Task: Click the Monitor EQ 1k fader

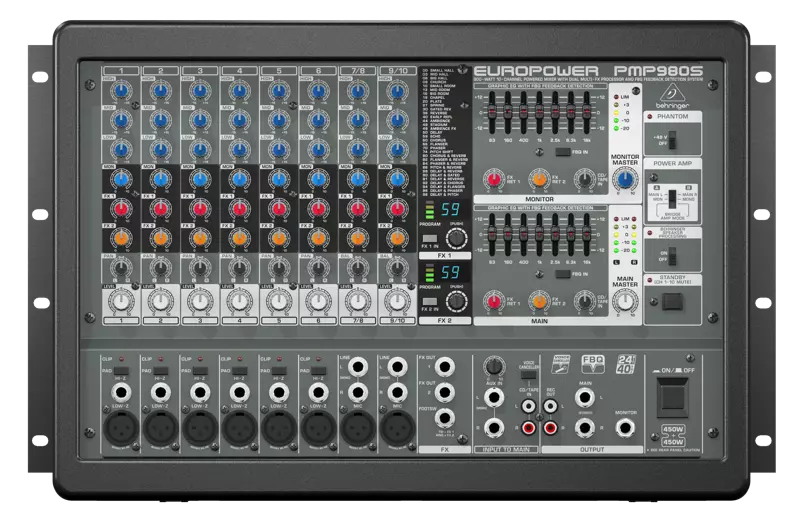Action: click(539, 112)
